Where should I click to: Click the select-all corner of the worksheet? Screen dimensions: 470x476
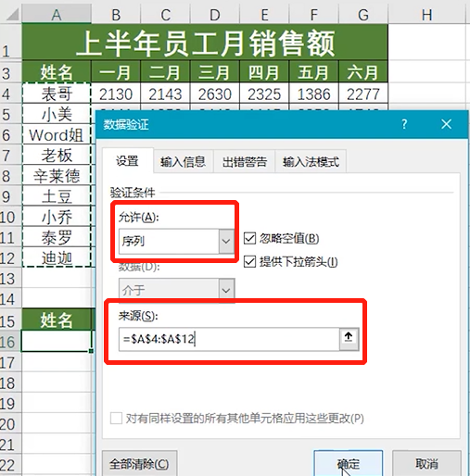(12, 14)
